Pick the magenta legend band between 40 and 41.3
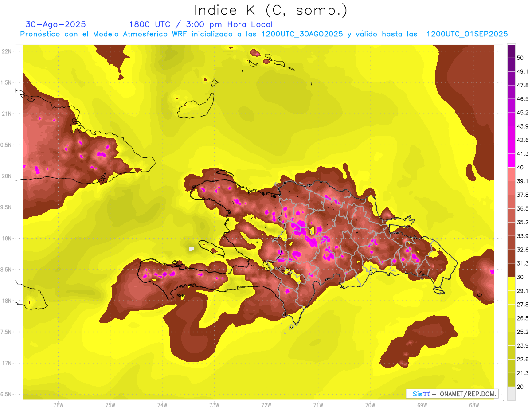 [512, 160]
